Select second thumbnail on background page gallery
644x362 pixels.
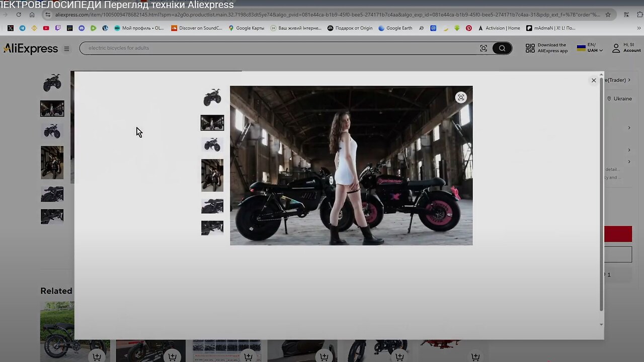(52, 109)
